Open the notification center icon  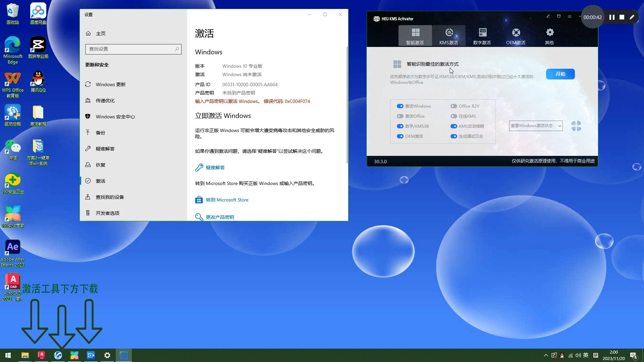pos(634,356)
